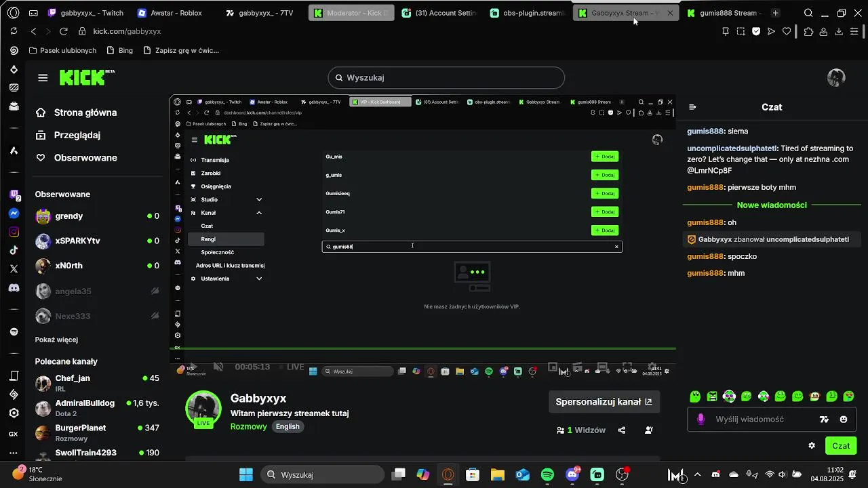Open Opera extensions puzzle icon
This screenshot has height=488, width=868.
click(x=808, y=31)
